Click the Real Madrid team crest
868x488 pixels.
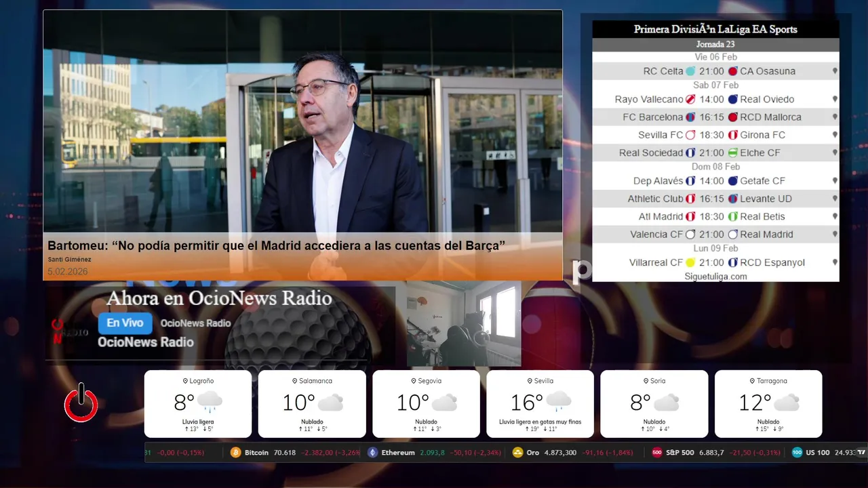733,235
